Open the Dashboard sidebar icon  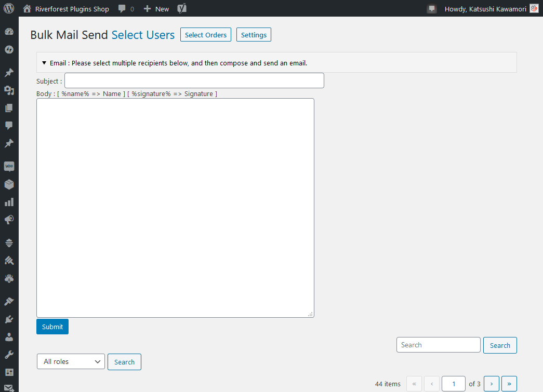[x=9, y=32]
